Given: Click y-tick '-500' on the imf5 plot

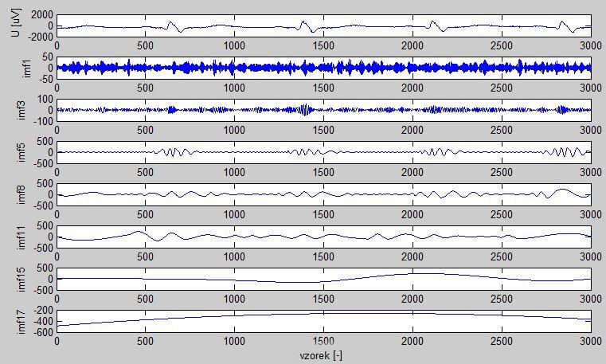Looking at the screenshot, I should coord(42,163).
